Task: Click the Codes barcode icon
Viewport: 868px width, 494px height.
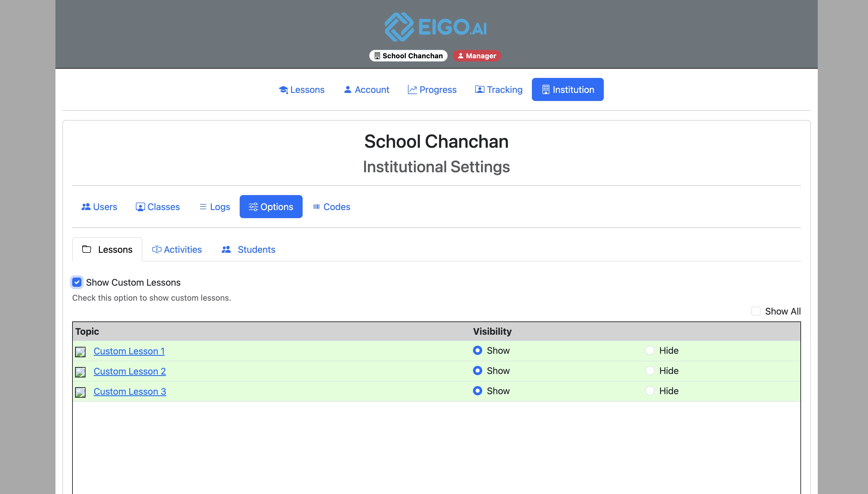Action: coord(316,207)
